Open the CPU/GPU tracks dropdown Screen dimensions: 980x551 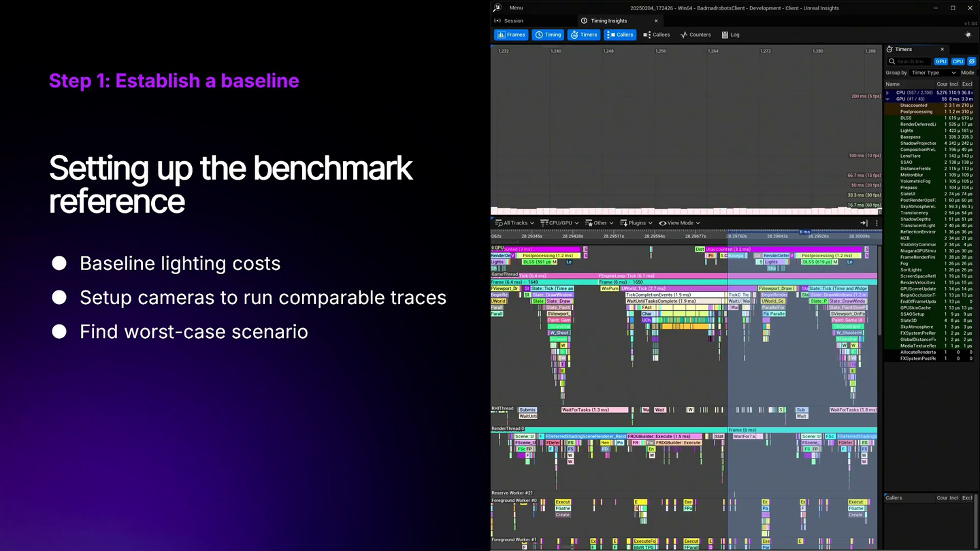(x=559, y=223)
